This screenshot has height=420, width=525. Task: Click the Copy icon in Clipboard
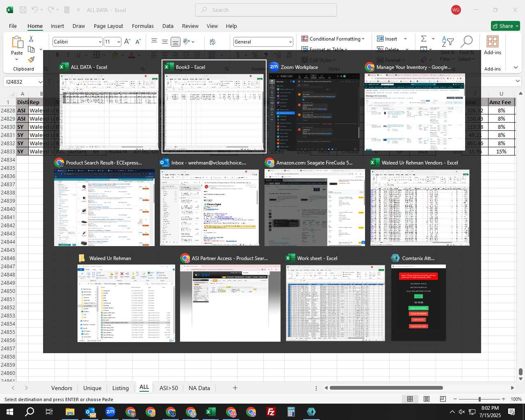tap(31, 49)
